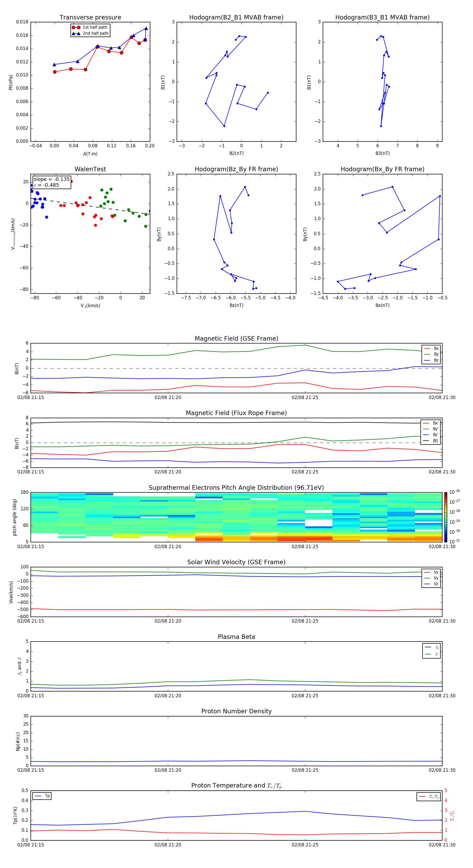The width and height of the screenshot is (473, 868).
Task: Click the 'Bz(nT)' x-axis label
Action: 236,305
